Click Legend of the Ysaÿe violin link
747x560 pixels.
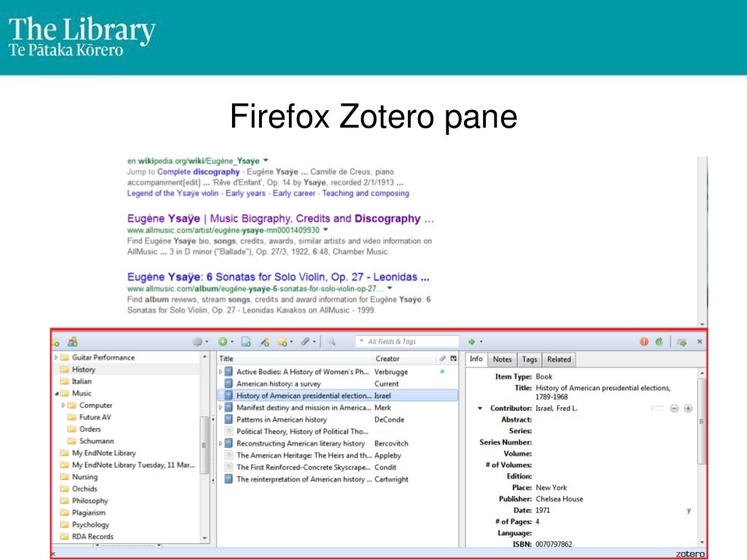click(172, 193)
